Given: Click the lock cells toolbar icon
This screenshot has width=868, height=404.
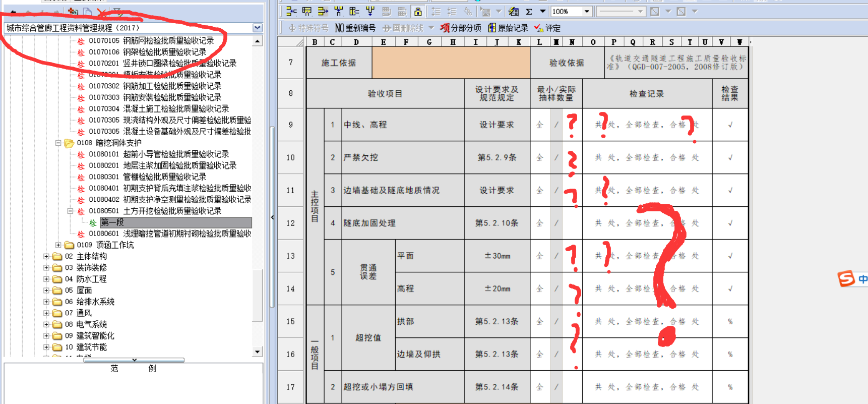Looking at the screenshot, I should 418,12.
